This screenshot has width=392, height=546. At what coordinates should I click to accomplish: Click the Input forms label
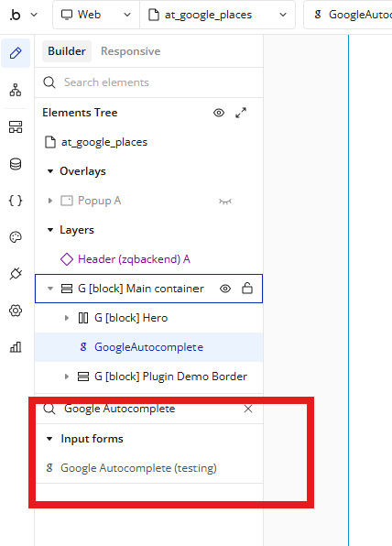pyautogui.click(x=92, y=439)
